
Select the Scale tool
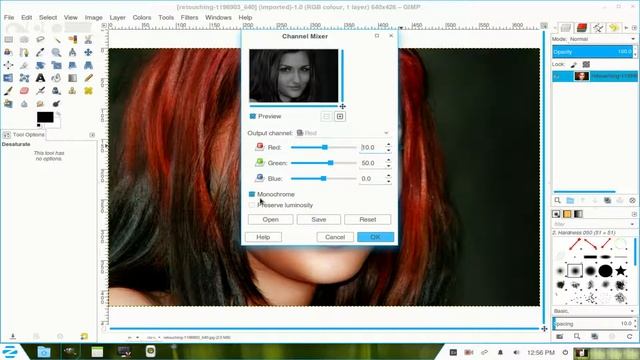point(56,65)
